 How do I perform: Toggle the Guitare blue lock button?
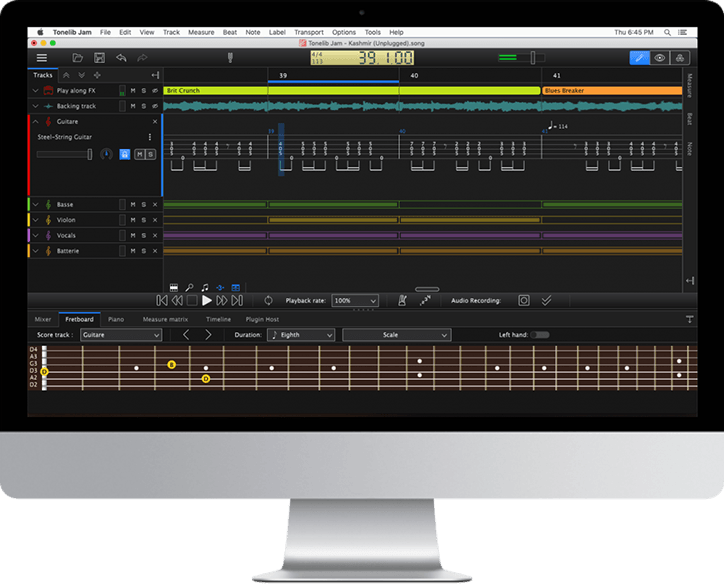click(x=124, y=154)
